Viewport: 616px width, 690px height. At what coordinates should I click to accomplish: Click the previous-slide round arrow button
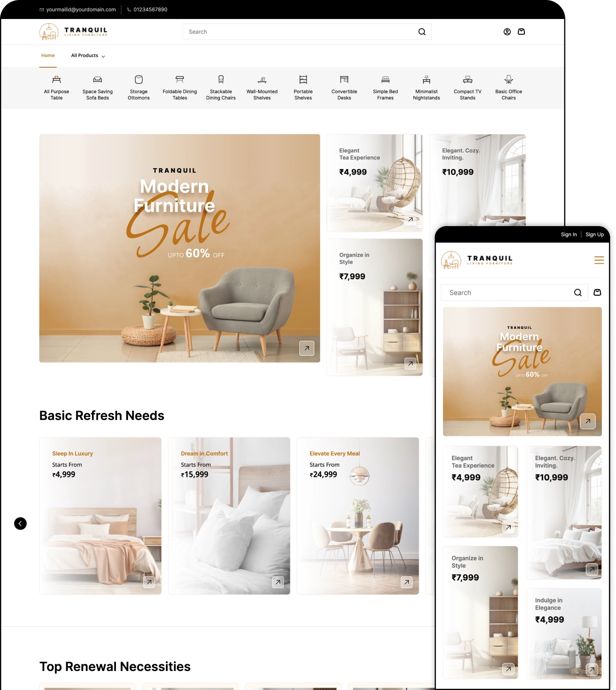(x=20, y=523)
